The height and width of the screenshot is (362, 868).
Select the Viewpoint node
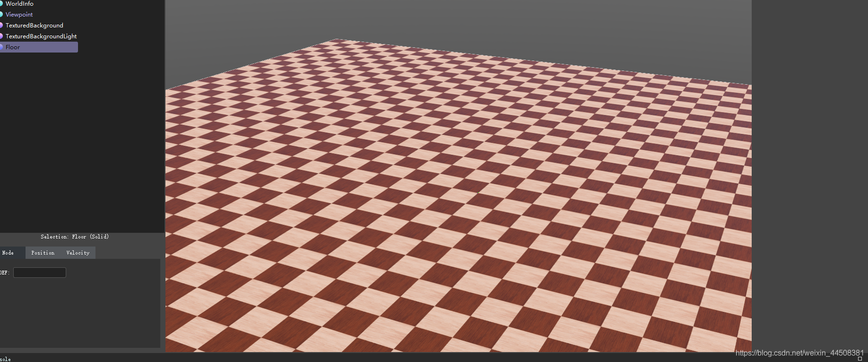point(19,15)
